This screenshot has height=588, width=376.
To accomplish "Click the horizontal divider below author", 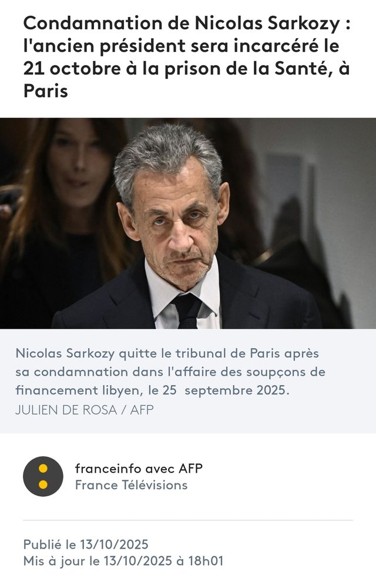I will [x=188, y=520].
